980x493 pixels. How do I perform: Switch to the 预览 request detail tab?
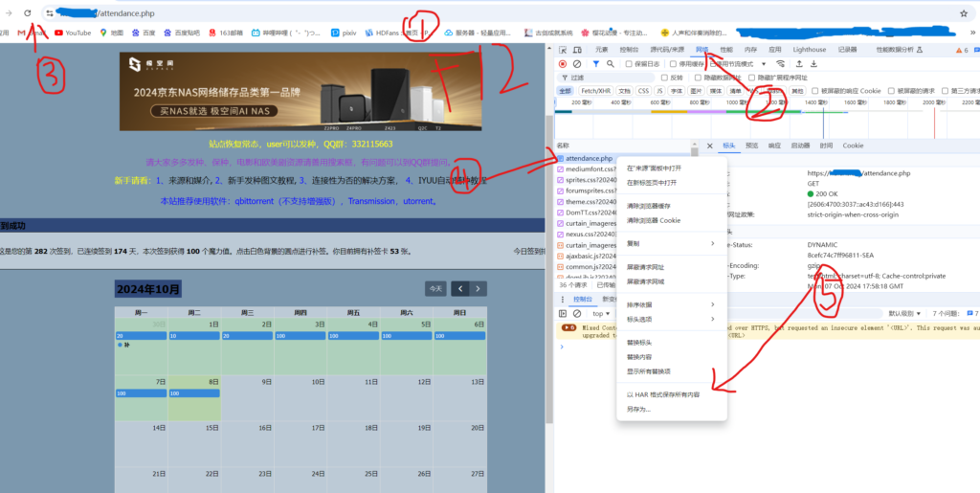coord(752,146)
